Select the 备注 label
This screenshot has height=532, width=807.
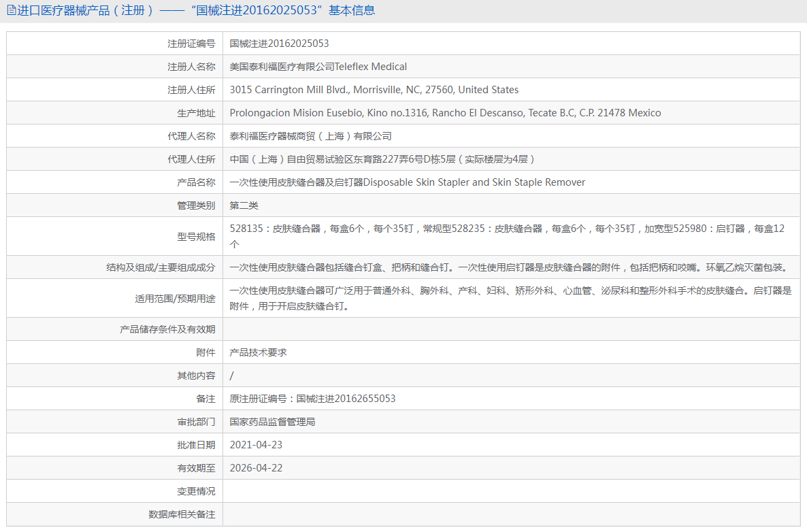pyautogui.click(x=206, y=399)
